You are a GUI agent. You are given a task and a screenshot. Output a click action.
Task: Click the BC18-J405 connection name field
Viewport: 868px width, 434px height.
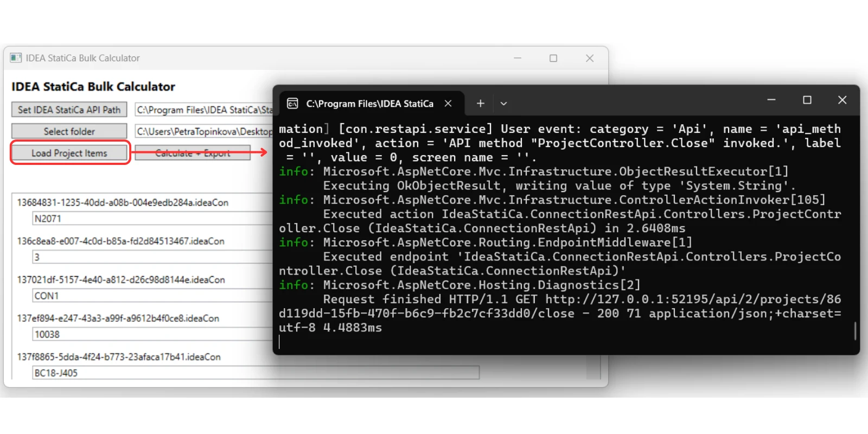pyautogui.click(x=256, y=373)
